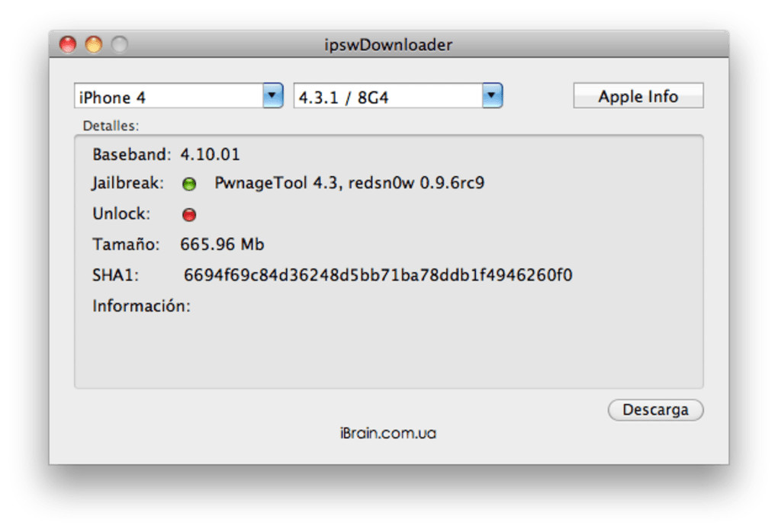
Task: Click the Tamaño label
Action: click(126, 245)
